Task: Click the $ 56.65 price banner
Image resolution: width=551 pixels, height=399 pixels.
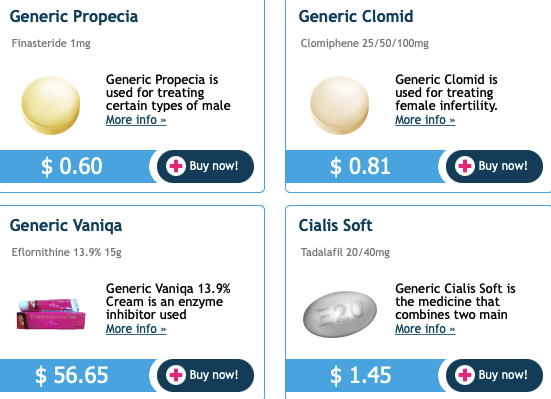Action: coord(76,375)
